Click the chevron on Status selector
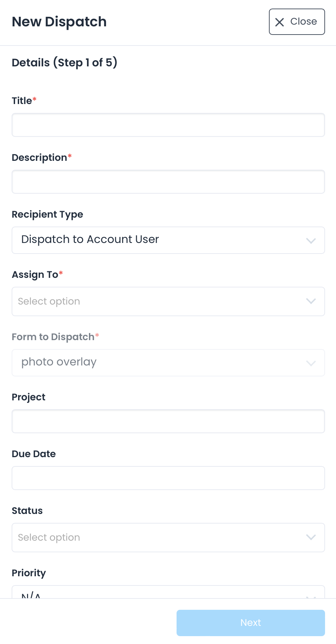Viewport: 336px width, 644px height. coord(311,537)
